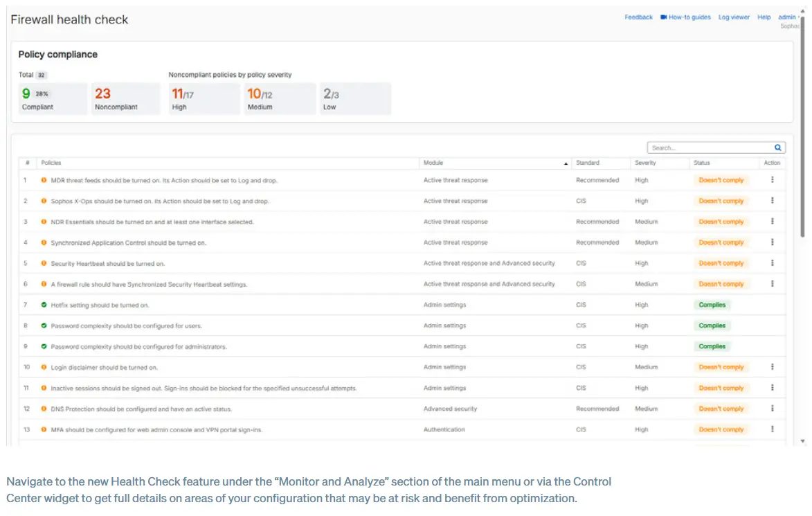Open the Log viewer menu item

point(734,17)
